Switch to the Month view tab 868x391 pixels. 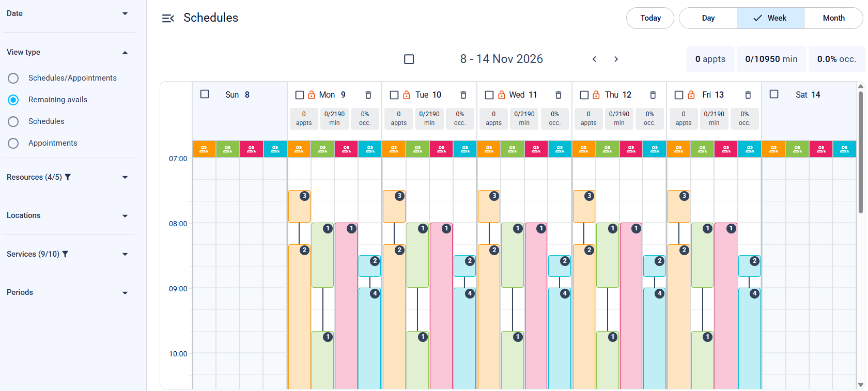833,18
